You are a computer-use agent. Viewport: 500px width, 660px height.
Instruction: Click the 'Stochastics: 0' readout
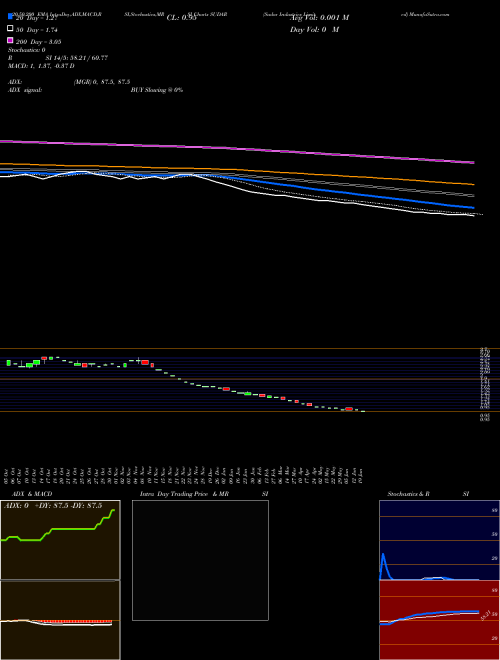27,50
